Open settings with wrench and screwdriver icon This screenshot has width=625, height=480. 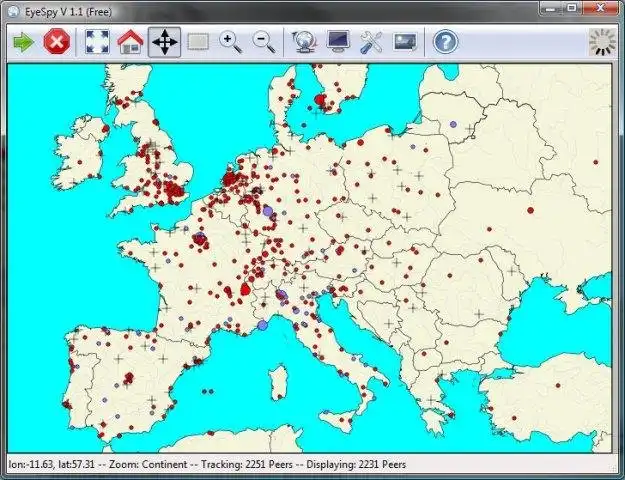[372, 42]
